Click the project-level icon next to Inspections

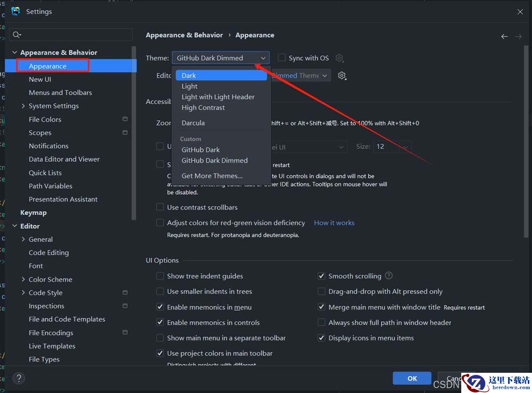click(125, 306)
